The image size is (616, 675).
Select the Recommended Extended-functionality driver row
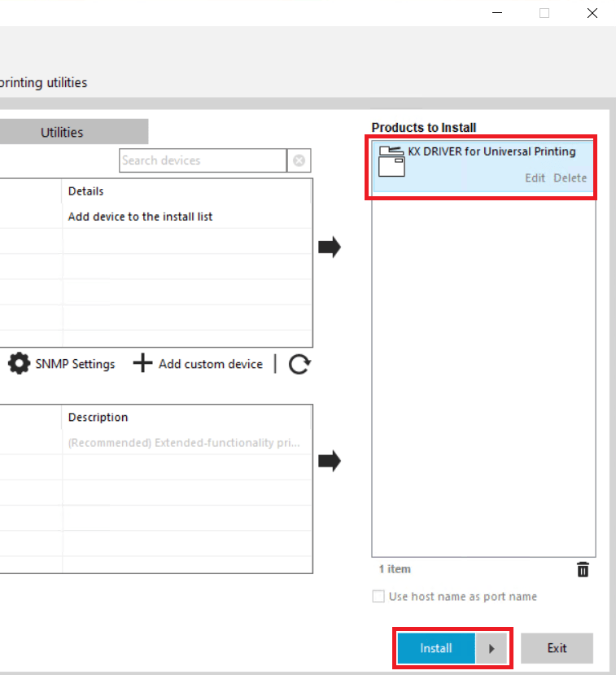(x=156, y=443)
